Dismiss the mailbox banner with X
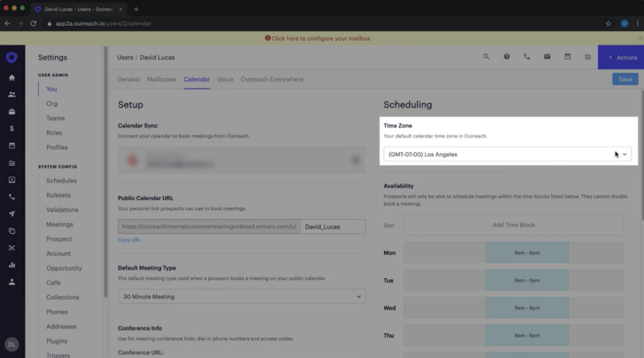This screenshot has width=644, height=358. pos(640,38)
